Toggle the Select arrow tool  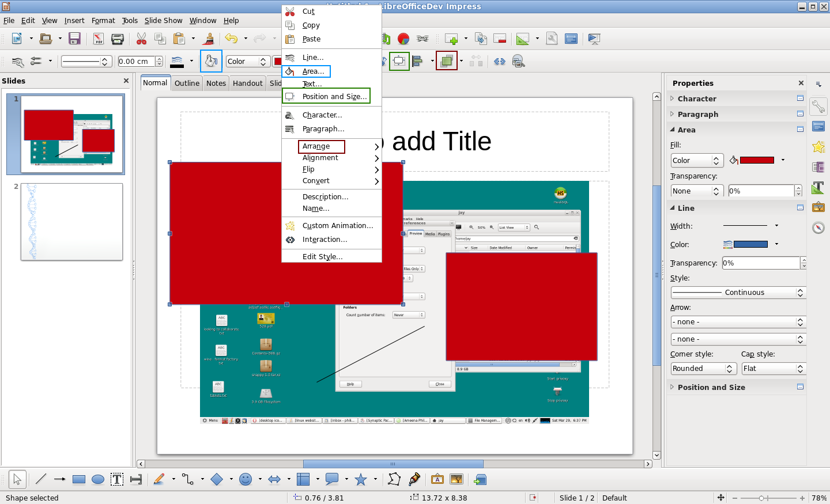click(x=17, y=479)
